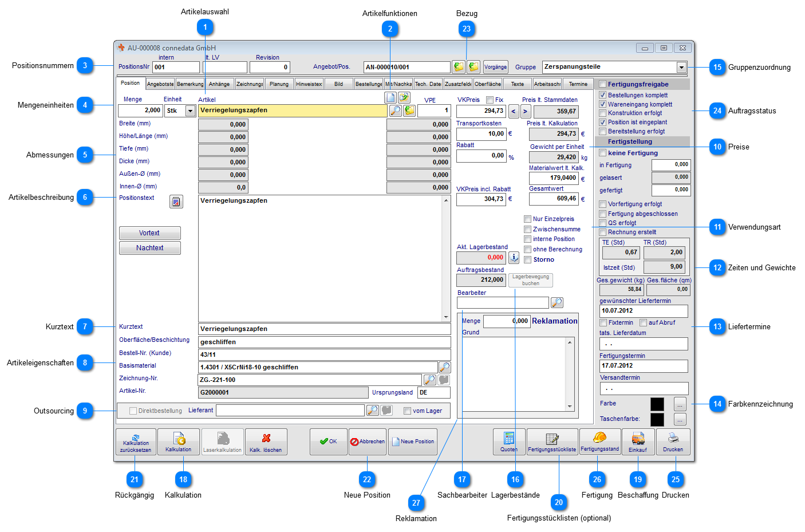Click the grey icon next to Lieferant search
Viewport: 805px width, 532px height.
point(386,410)
